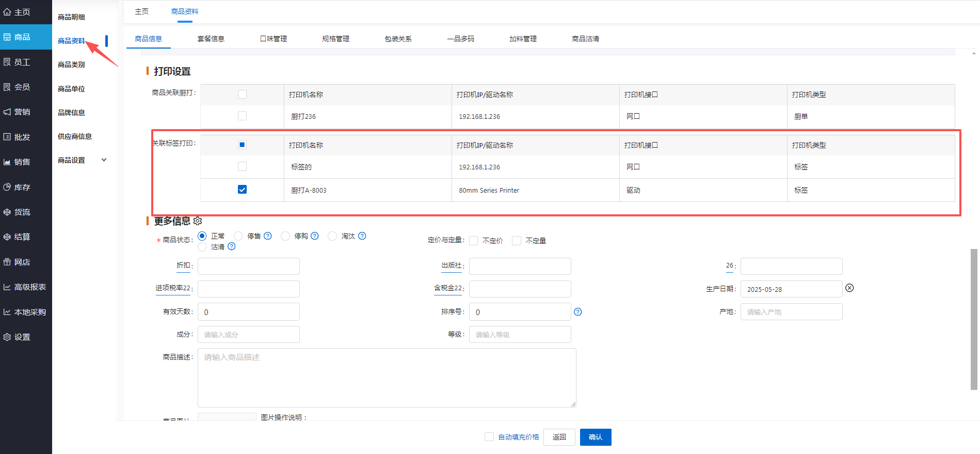The width and height of the screenshot is (980, 454).
Task: Click the help icon next to 停售
Action: [x=267, y=236]
